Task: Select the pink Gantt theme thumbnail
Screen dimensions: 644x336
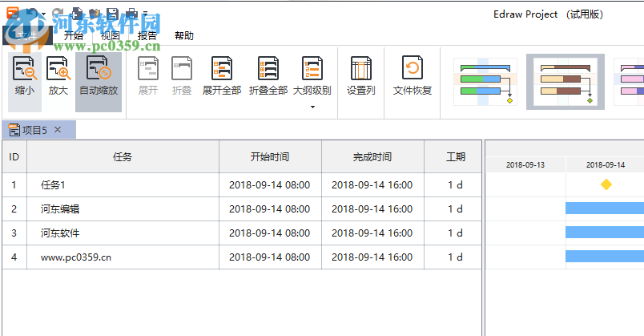Action: [x=630, y=82]
